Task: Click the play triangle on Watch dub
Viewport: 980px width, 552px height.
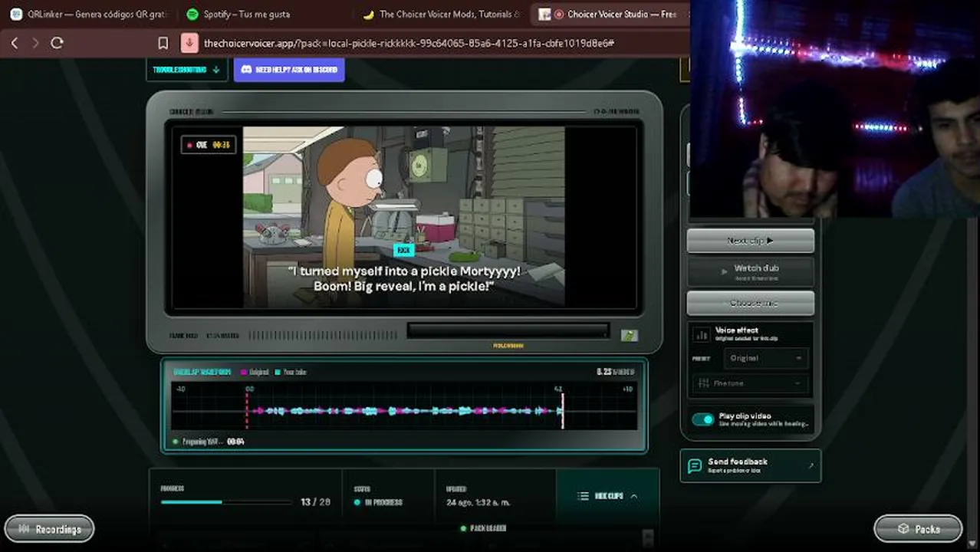Action: point(725,271)
